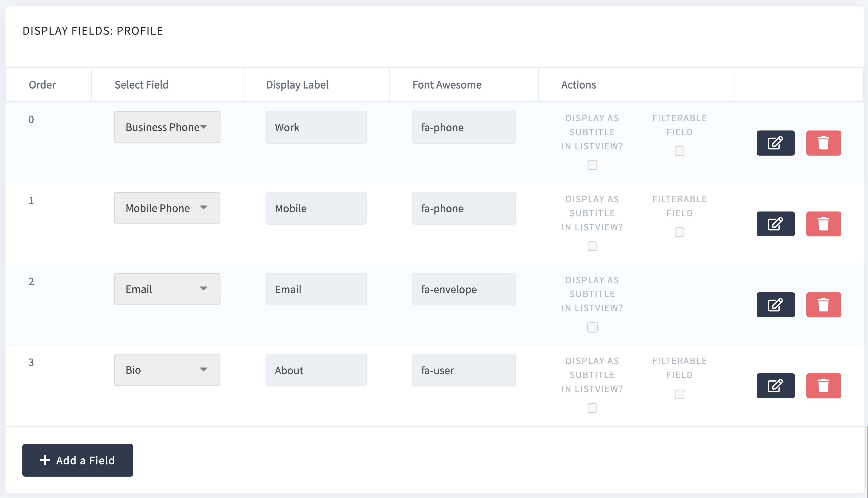Screen dimensions: 868x498
Task: Open the Email select field dropdown
Action: point(167,289)
